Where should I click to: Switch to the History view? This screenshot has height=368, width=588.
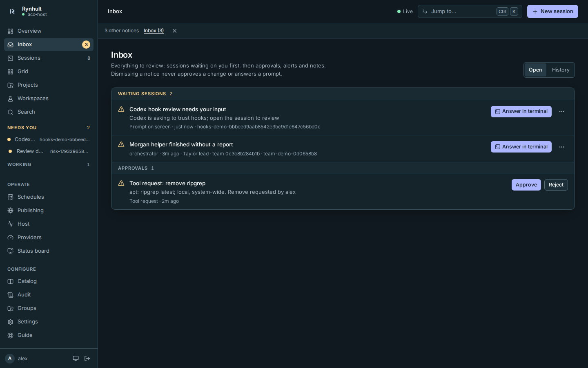[561, 70]
